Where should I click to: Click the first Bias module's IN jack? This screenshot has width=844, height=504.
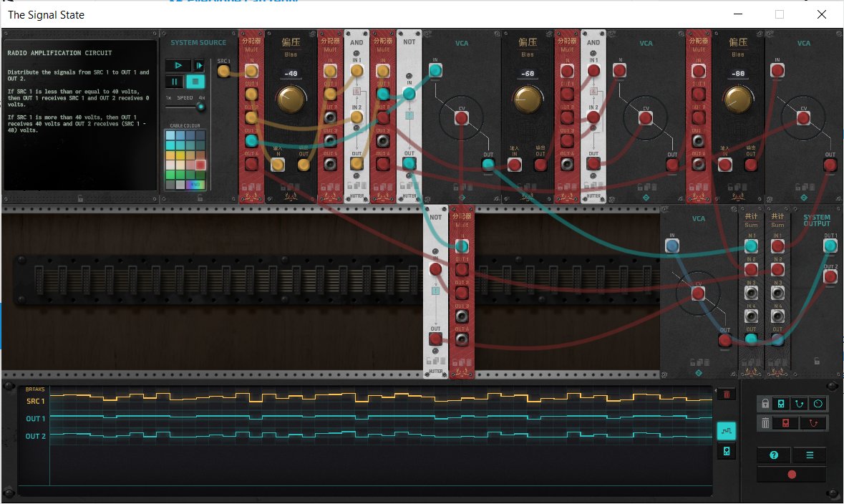(278, 165)
